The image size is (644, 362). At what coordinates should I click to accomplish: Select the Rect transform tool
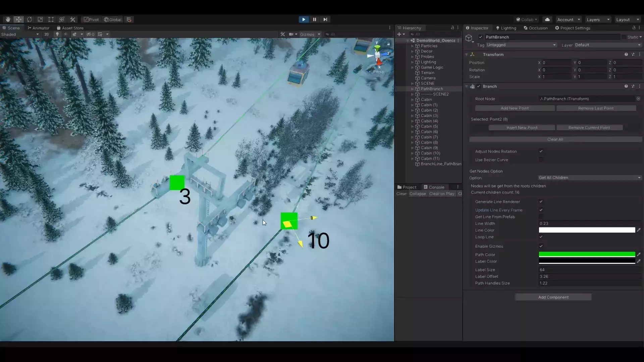pos(51,19)
